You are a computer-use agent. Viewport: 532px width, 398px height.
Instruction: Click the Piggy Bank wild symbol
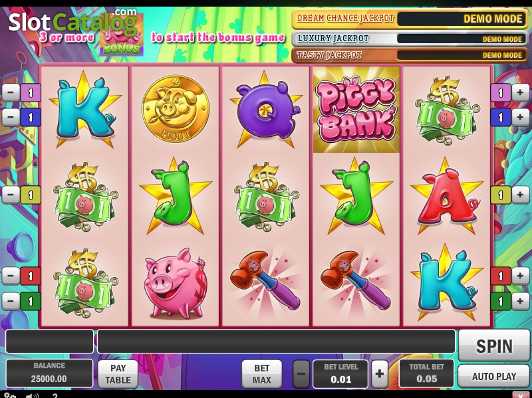click(356, 110)
